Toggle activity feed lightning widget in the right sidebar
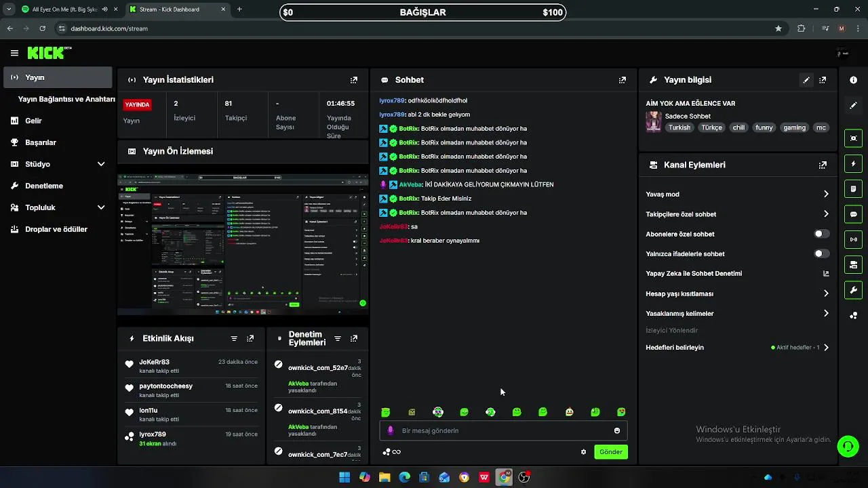 click(853, 164)
